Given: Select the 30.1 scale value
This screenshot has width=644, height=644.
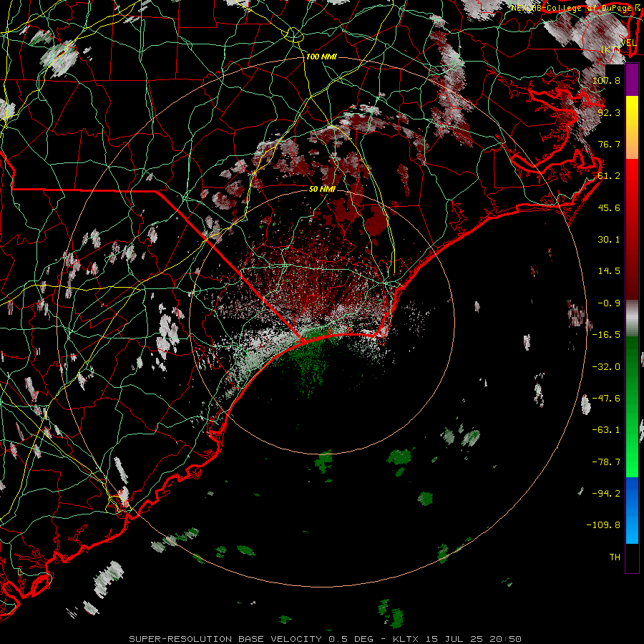Looking at the screenshot, I should (609, 240).
